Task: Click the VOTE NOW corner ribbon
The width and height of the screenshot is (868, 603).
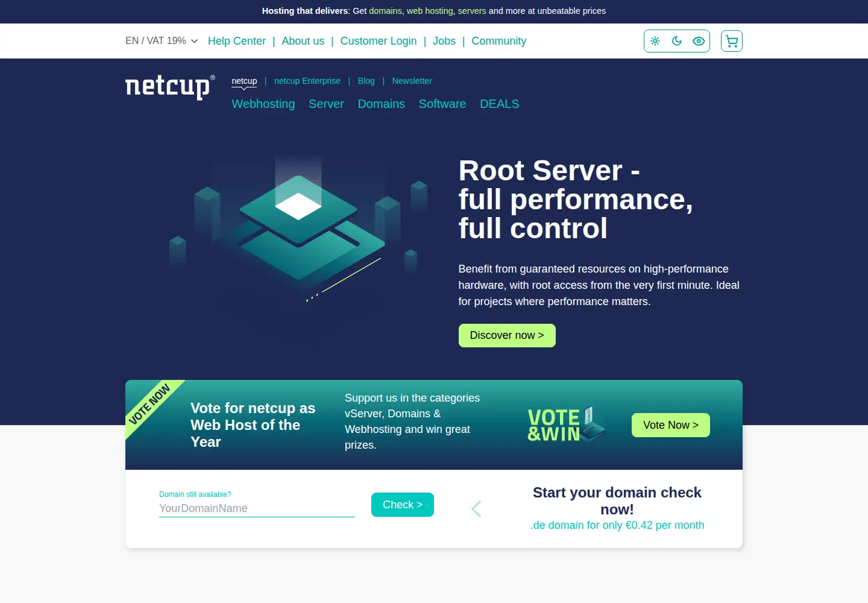Action: 149,404
